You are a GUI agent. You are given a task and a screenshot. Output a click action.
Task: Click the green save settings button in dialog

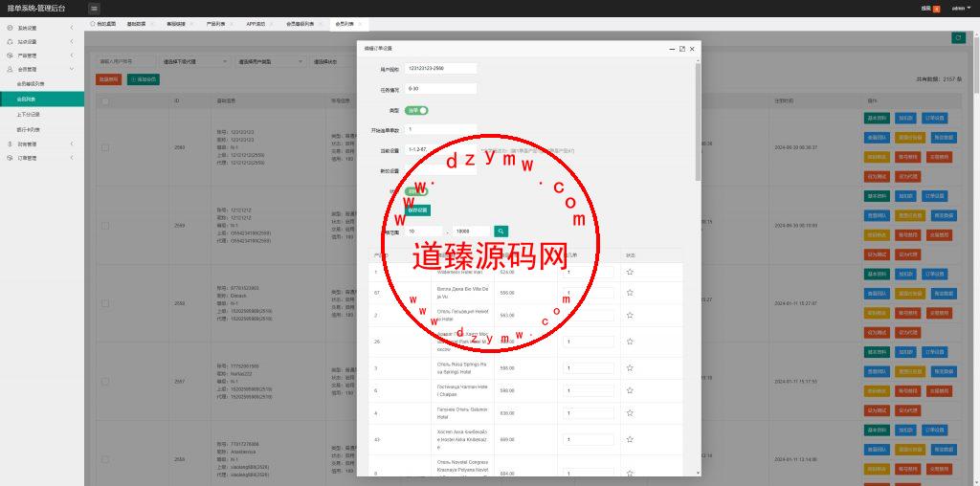point(417,210)
